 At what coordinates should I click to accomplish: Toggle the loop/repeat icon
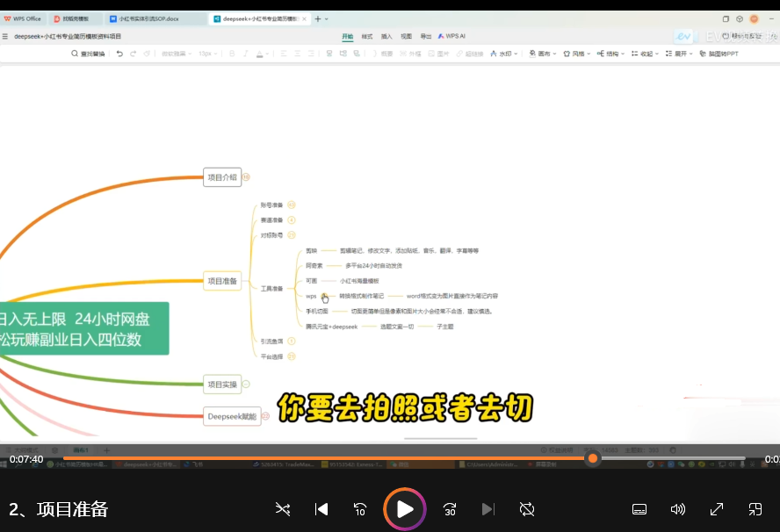click(x=527, y=509)
